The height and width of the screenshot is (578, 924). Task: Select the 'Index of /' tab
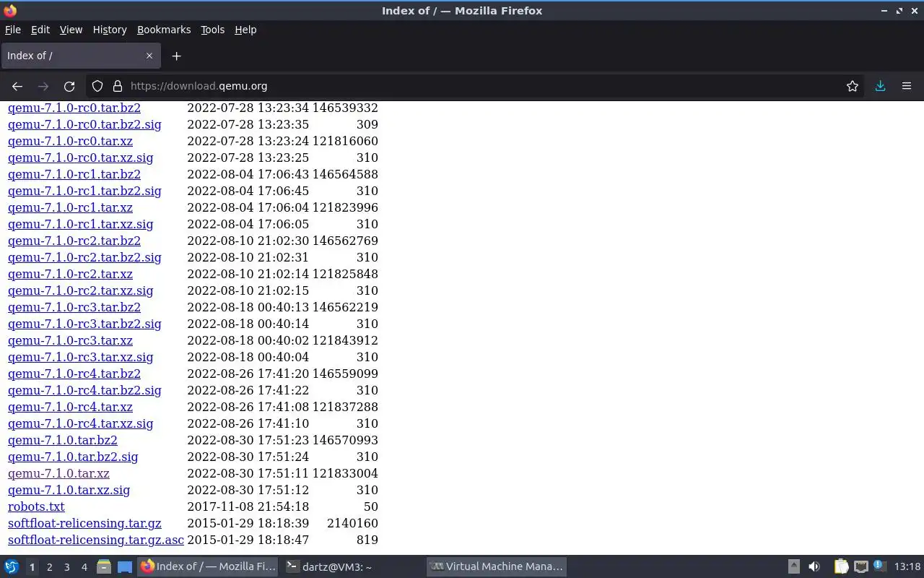pyautogui.click(x=79, y=56)
